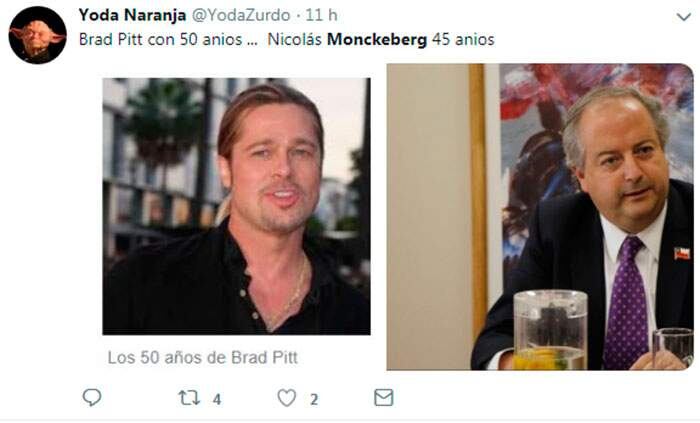The height and width of the screenshot is (423, 700).
Task: Click the water pitcher in the right photo
Action: [550, 330]
